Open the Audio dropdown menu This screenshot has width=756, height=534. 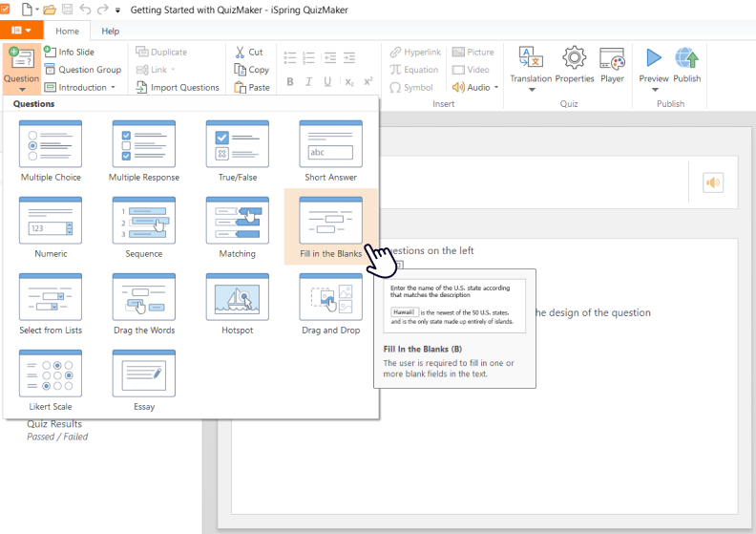[x=496, y=87]
